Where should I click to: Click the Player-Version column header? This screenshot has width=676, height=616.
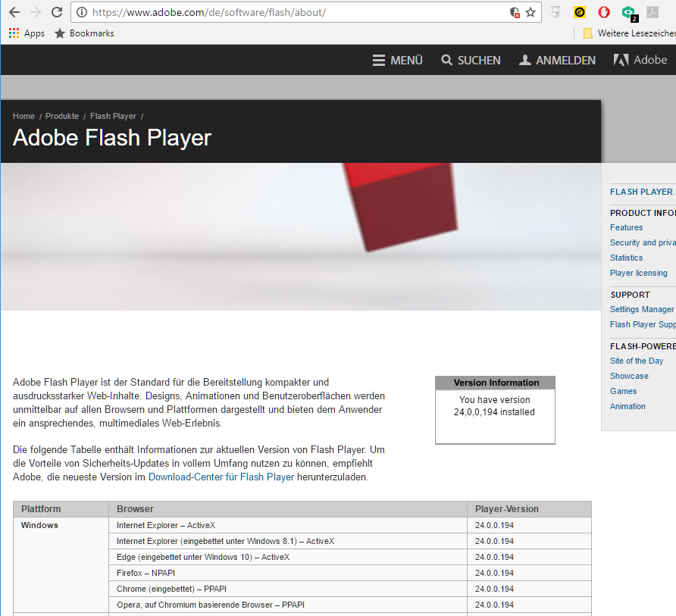point(530,509)
